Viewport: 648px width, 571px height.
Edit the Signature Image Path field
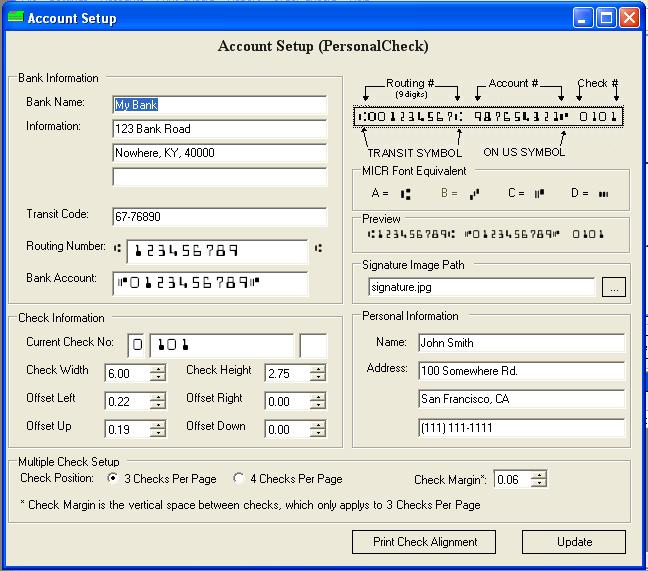click(x=482, y=288)
